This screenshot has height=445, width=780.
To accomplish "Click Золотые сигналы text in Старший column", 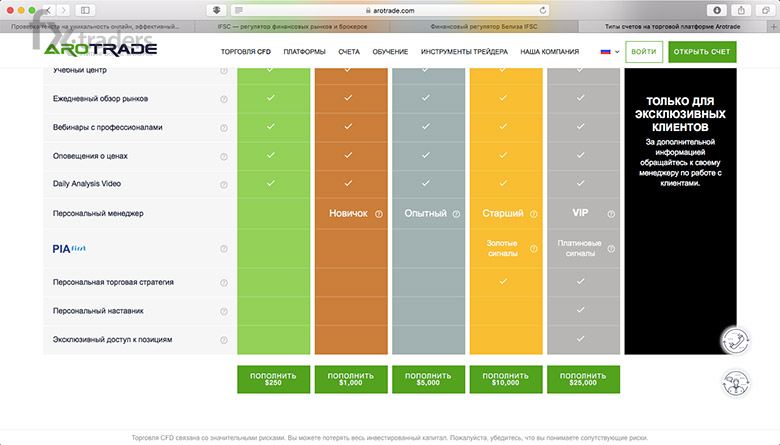I will click(502, 248).
